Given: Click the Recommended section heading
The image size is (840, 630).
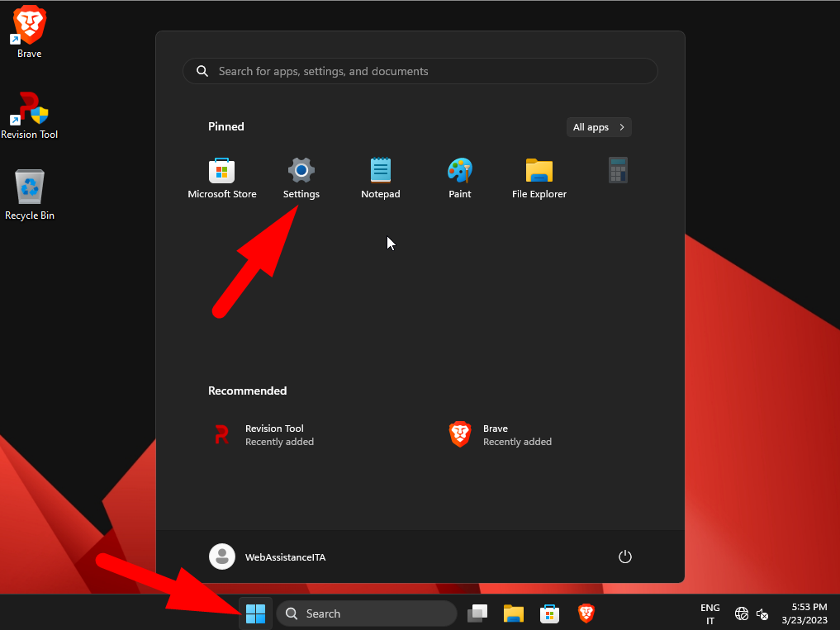Looking at the screenshot, I should click(248, 391).
